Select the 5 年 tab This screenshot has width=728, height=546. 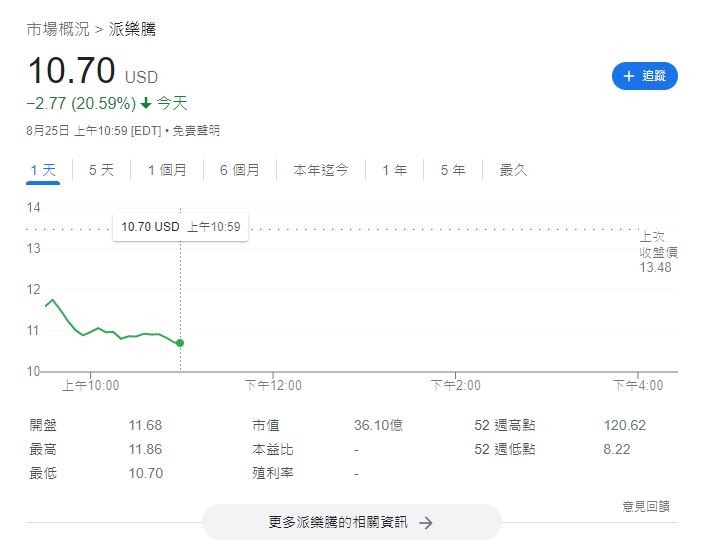pos(452,170)
